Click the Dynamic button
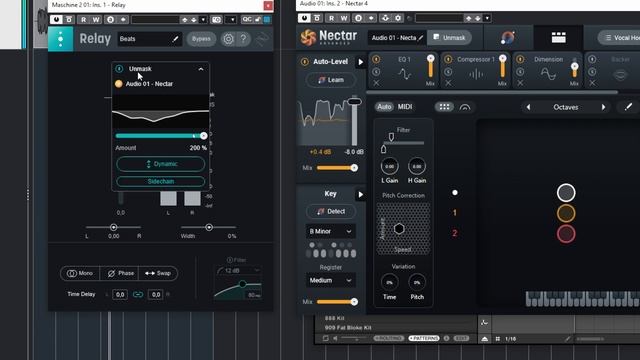Image resolution: width=640 pixels, height=360 pixels. (161, 164)
